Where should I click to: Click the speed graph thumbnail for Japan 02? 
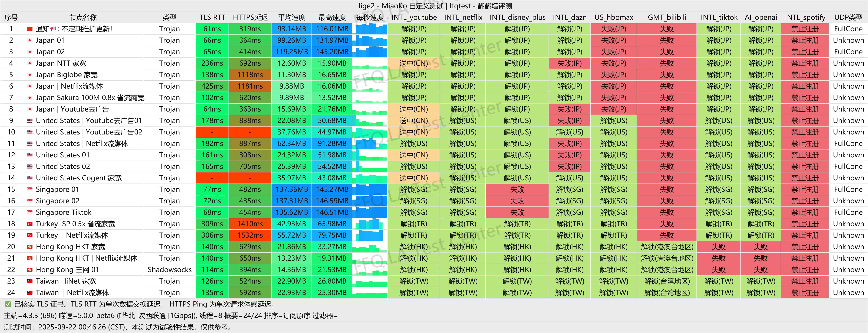pyautogui.click(x=370, y=52)
